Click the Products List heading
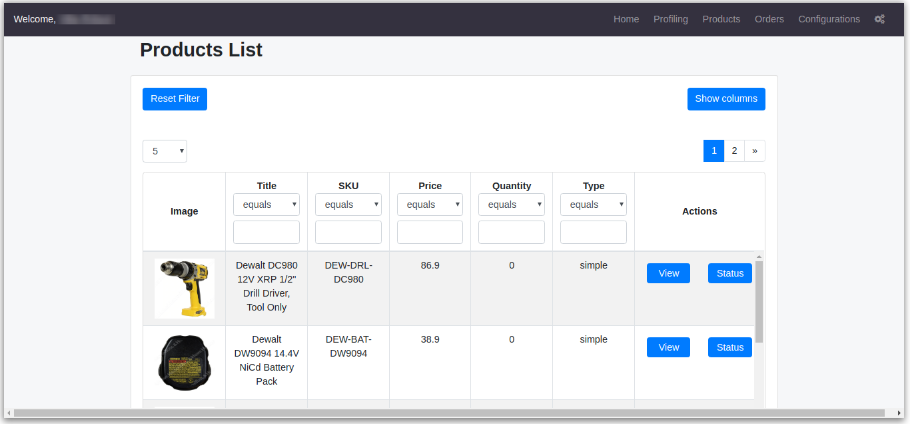910x424 pixels. (201, 50)
